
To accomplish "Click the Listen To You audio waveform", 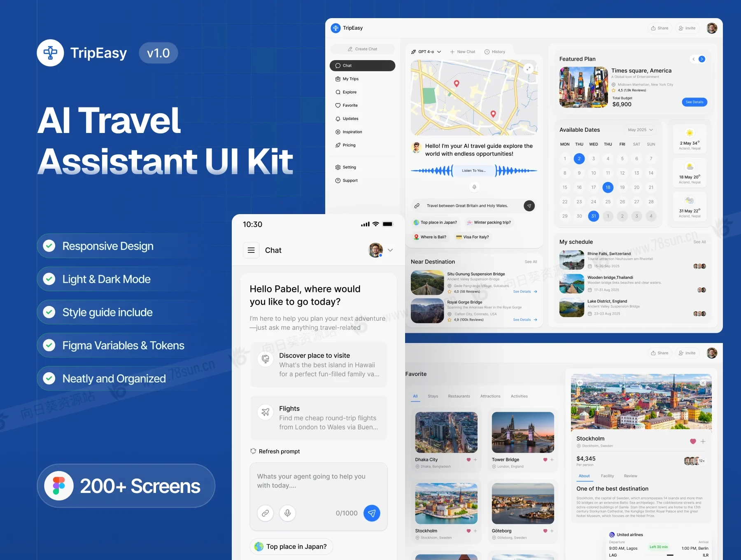I will tap(474, 170).
